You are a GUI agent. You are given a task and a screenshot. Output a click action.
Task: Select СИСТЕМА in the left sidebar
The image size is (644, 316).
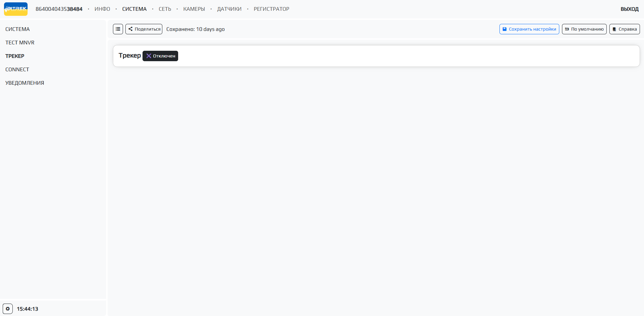click(x=17, y=29)
